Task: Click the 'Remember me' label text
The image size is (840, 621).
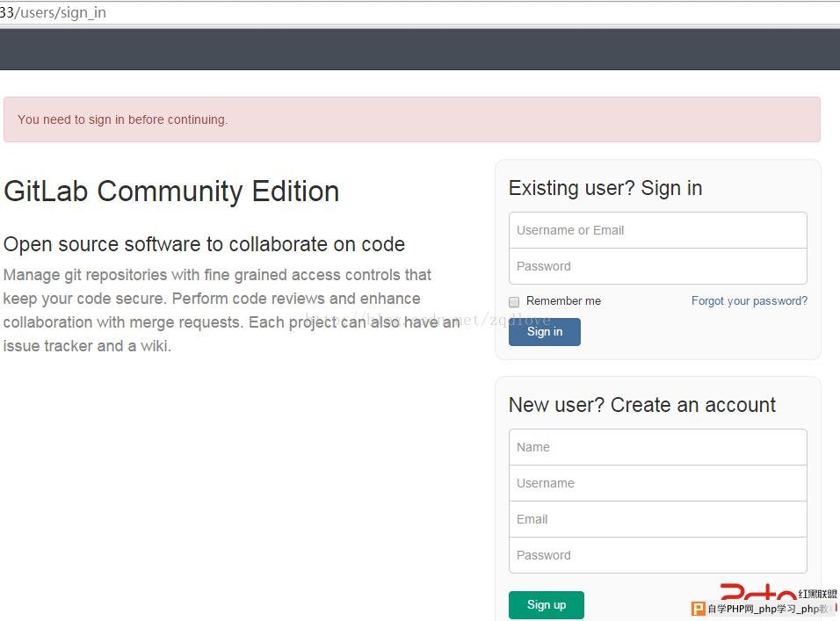Action: click(563, 301)
